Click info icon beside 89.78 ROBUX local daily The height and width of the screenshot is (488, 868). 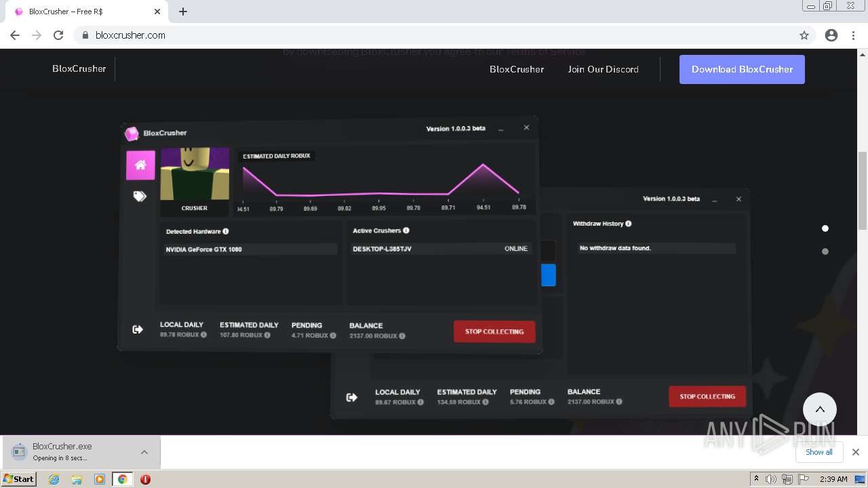pos(203,335)
